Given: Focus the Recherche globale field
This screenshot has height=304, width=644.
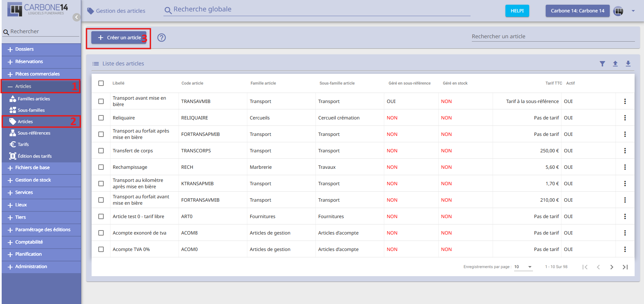Looking at the screenshot, I should [317, 10].
